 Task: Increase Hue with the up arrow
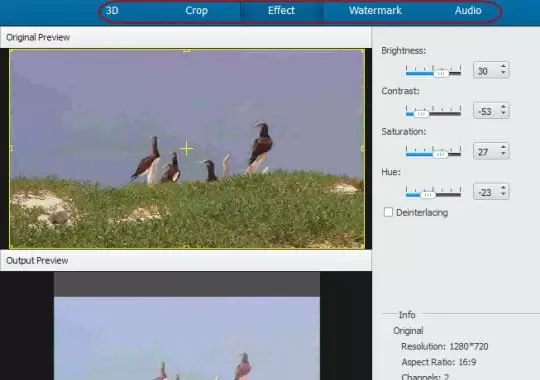point(503,188)
